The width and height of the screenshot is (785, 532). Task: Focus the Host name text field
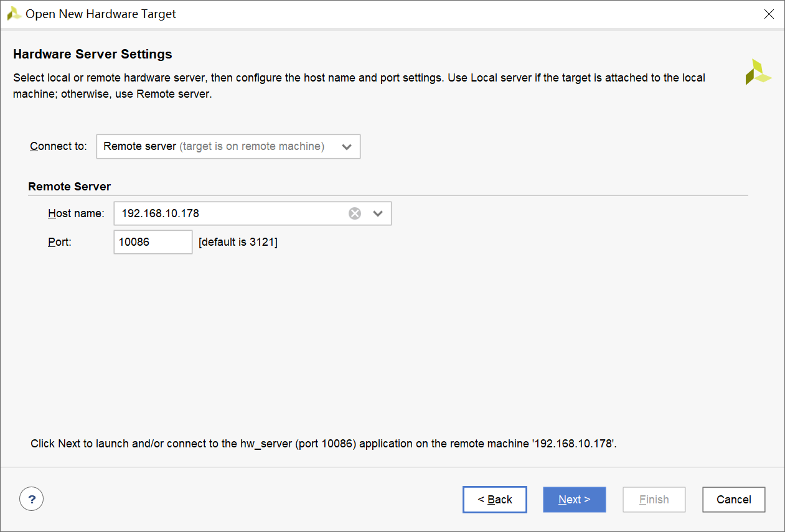(230, 213)
